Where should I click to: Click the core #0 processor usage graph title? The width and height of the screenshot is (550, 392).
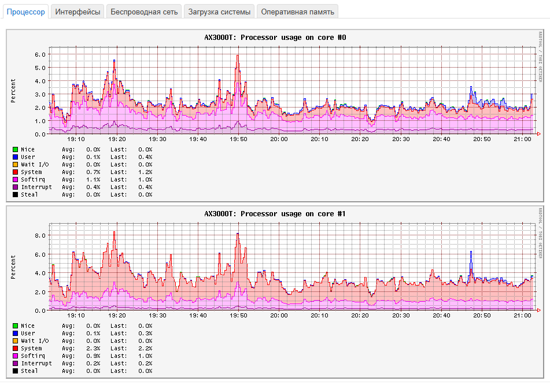click(275, 38)
